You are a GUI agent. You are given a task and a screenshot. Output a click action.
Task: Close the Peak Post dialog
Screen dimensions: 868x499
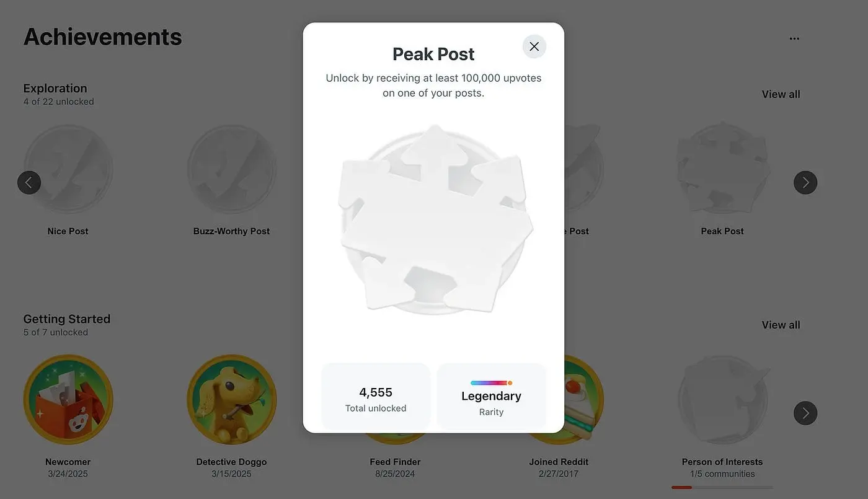tap(534, 46)
